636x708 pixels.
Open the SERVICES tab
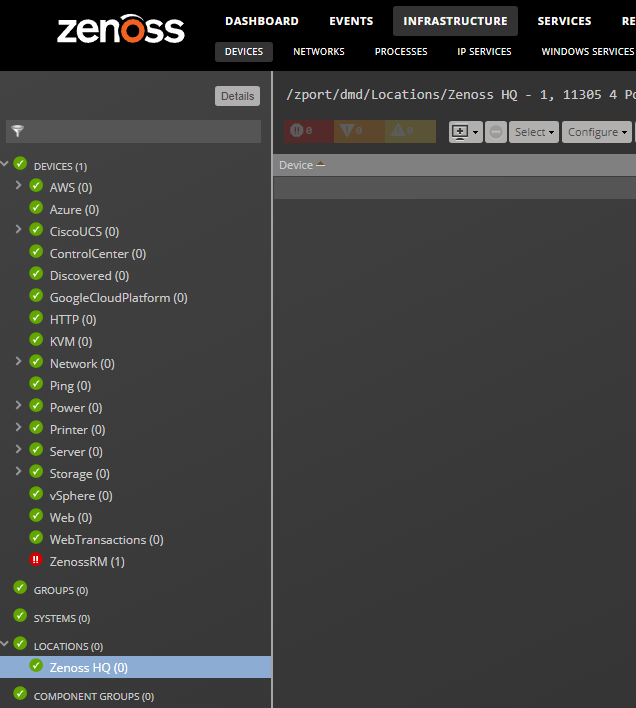[564, 21]
